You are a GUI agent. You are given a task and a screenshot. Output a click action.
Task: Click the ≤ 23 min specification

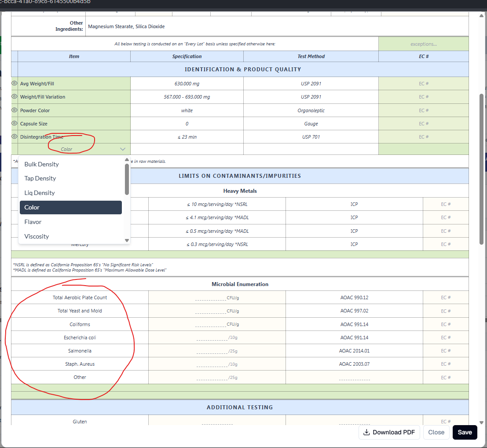(x=187, y=137)
